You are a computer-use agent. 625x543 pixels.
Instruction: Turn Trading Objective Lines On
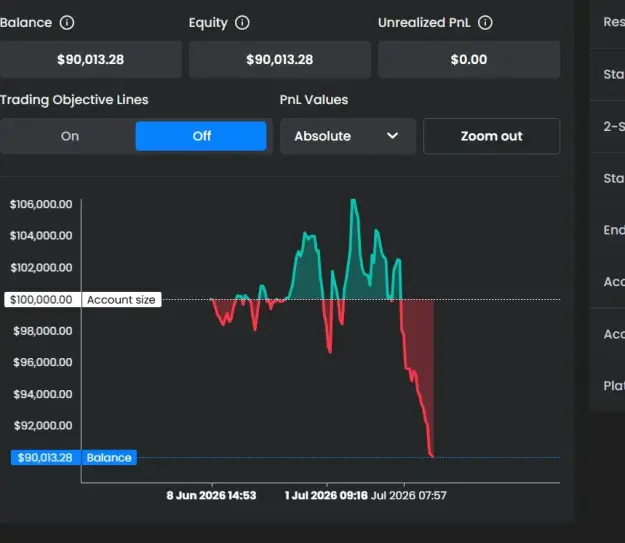click(x=70, y=136)
